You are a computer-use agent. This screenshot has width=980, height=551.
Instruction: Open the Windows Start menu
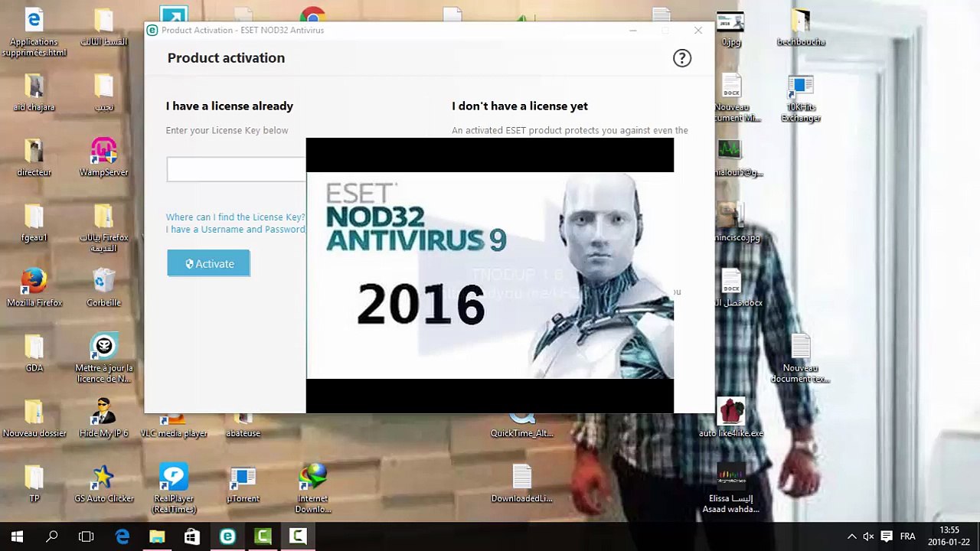pyautogui.click(x=17, y=536)
